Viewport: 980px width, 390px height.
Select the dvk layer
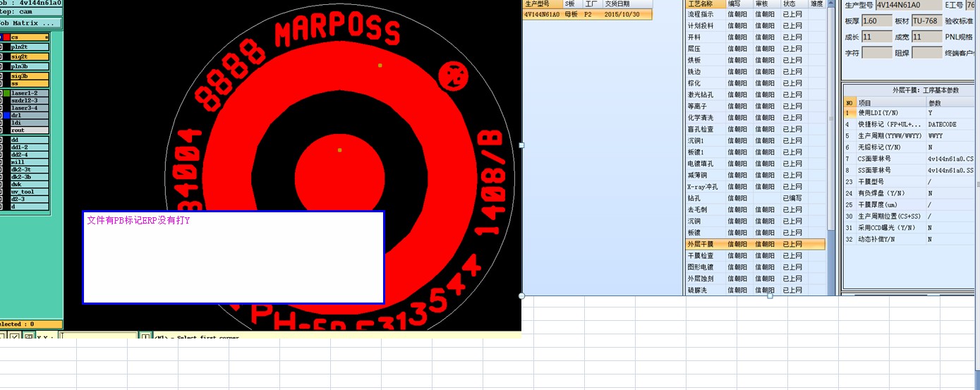click(x=29, y=184)
